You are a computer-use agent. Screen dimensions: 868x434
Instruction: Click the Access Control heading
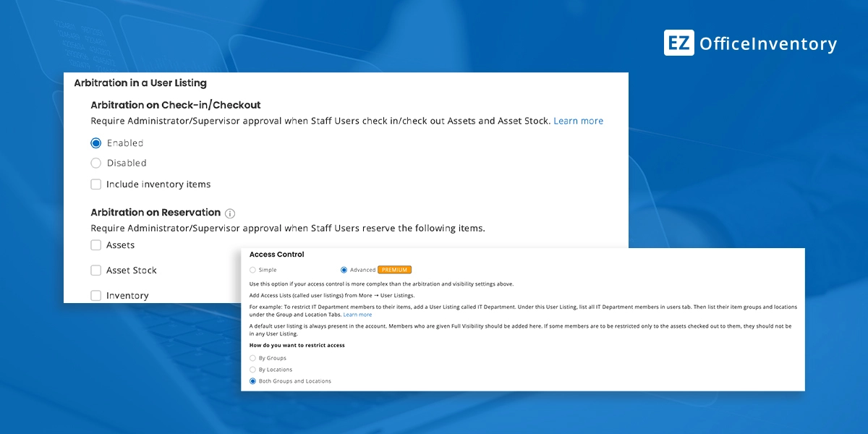pos(276,255)
